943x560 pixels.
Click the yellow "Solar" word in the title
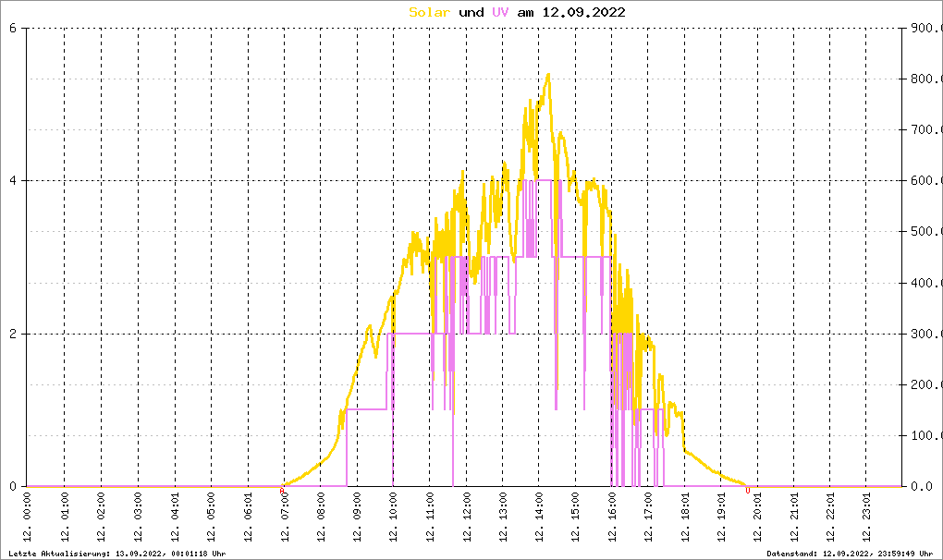[x=430, y=12]
